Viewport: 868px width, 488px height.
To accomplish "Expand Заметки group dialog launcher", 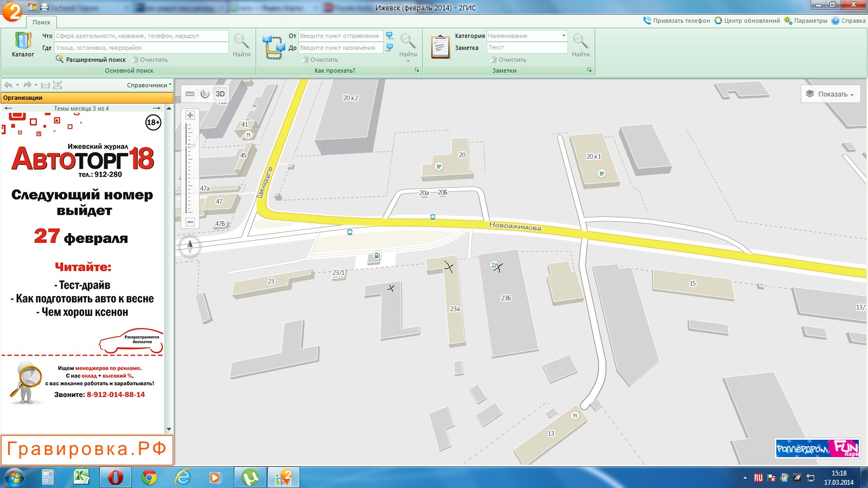I will [x=589, y=70].
